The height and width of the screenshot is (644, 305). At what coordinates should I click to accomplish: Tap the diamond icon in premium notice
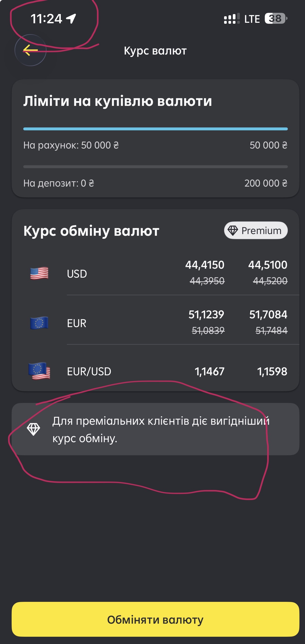33,429
